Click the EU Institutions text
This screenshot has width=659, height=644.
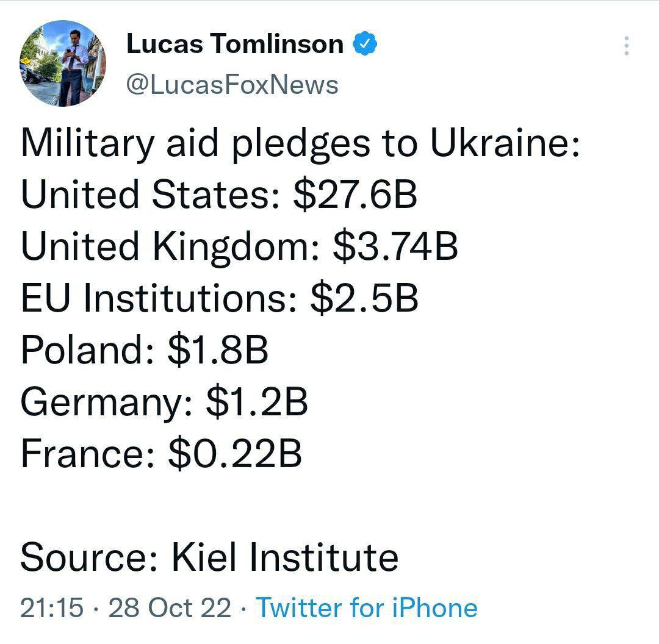[157, 298]
